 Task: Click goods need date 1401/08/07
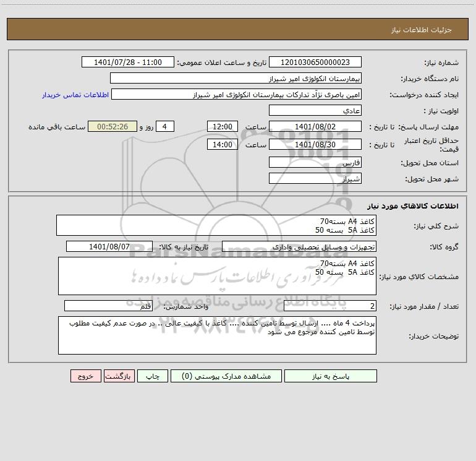click(109, 246)
